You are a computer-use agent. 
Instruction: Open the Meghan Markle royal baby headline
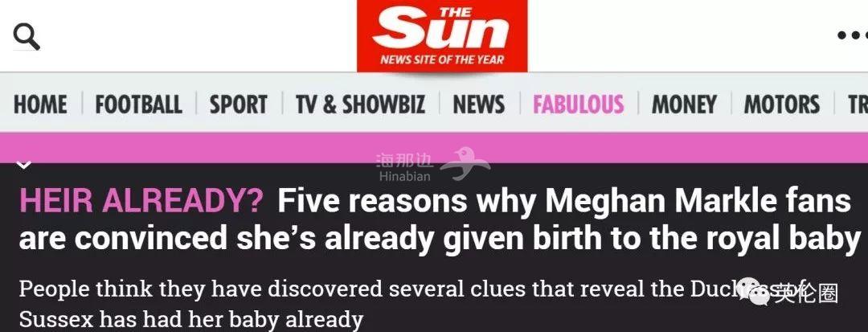[x=439, y=219]
